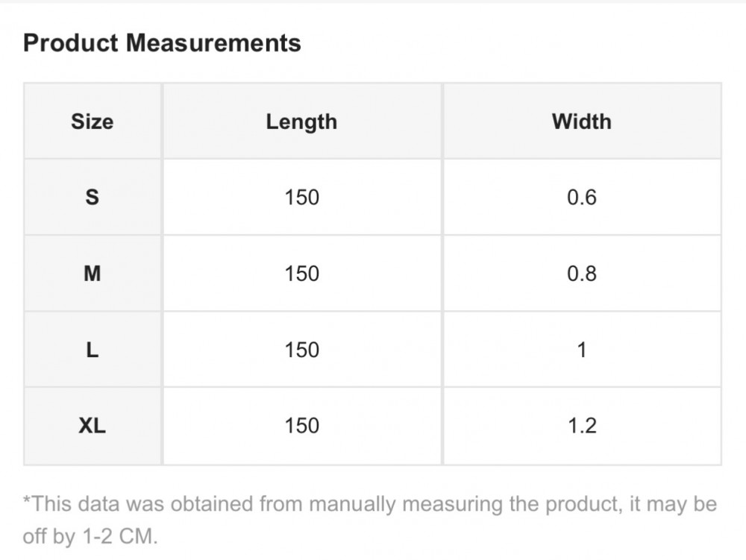Click the 1.2 width cell

point(581,426)
